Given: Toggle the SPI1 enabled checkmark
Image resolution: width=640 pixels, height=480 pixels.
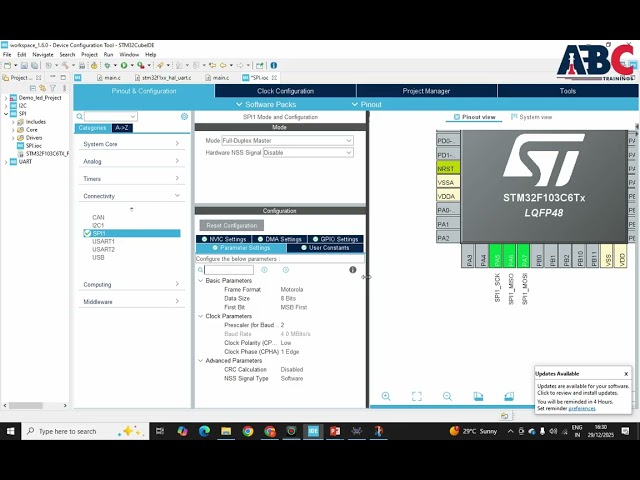Looking at the screenshot, I should 87,233.
